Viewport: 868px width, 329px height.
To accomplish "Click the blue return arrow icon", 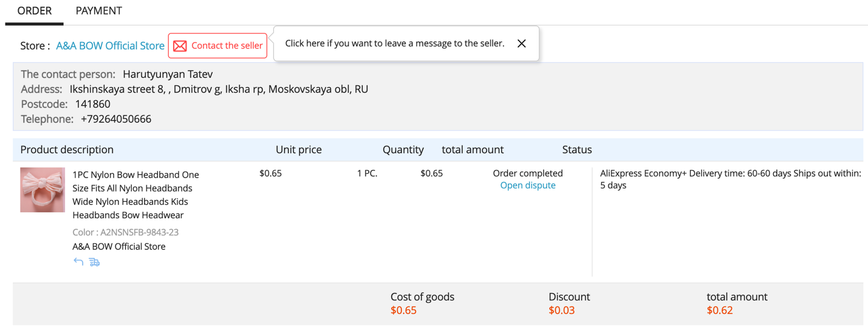I will [x=78, y=262].
